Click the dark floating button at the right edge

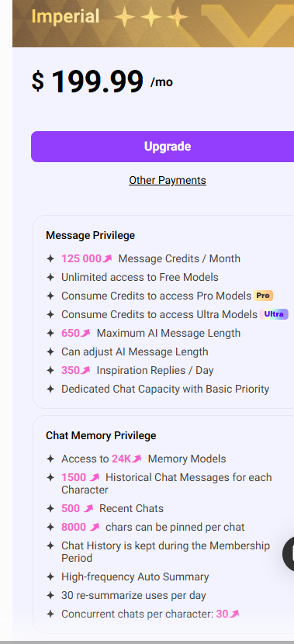pos(289,553)
